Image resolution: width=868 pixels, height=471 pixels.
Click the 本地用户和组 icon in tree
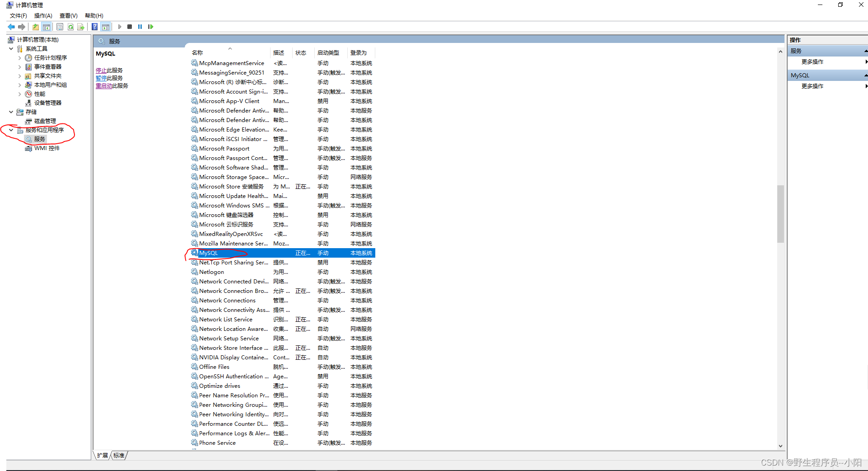pos(28,85)
